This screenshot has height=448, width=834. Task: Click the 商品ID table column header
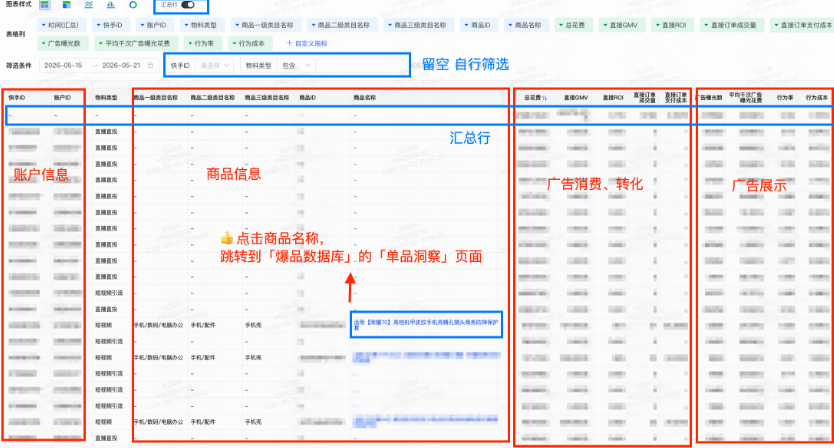pyautogui.click(x=307, y=98)
